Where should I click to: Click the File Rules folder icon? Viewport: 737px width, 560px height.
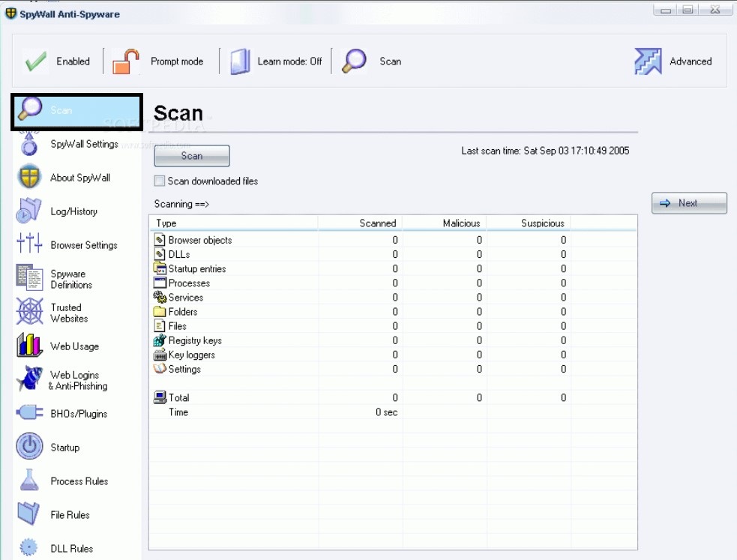[x=28, y=514]
